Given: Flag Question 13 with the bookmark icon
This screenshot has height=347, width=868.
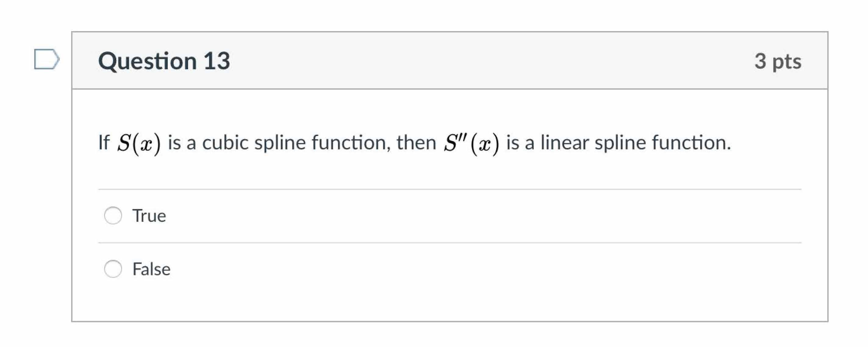Looking at the screenshot, I should point(46,59).
